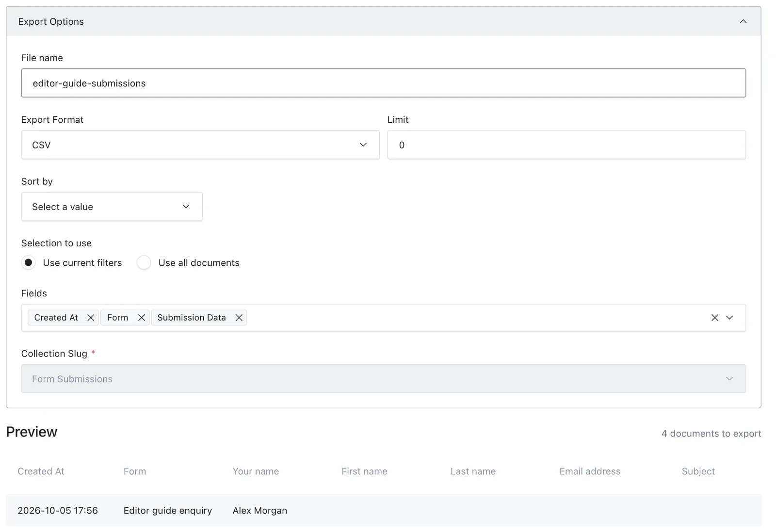776x532 pixels.
Task: Click the Email address column header
Action: (x=590, y=471)
